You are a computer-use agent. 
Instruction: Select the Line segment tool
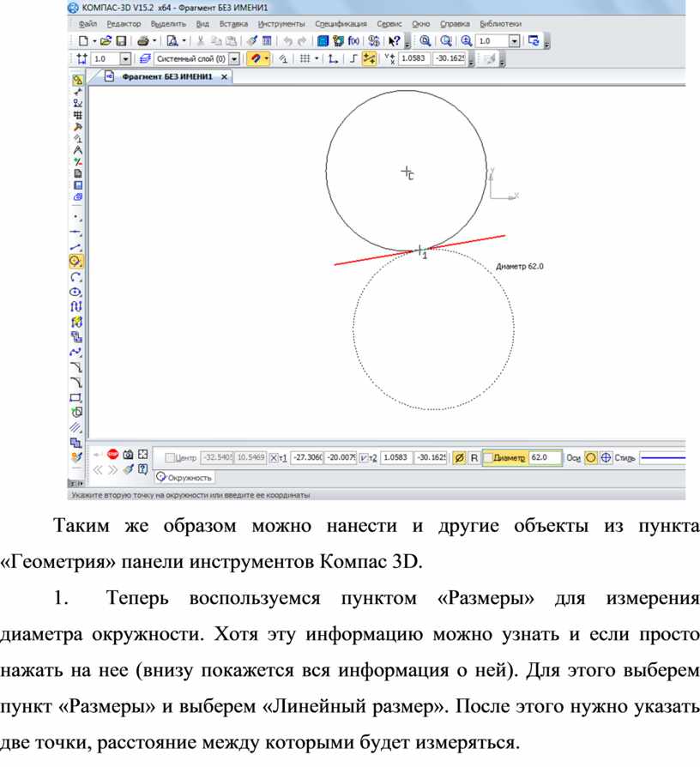coord(75,247)
